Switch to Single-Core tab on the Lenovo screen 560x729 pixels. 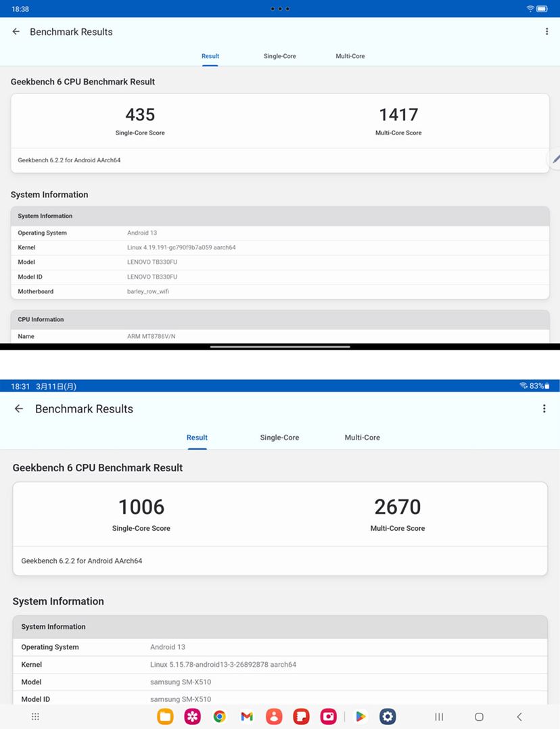click(279, 56)
